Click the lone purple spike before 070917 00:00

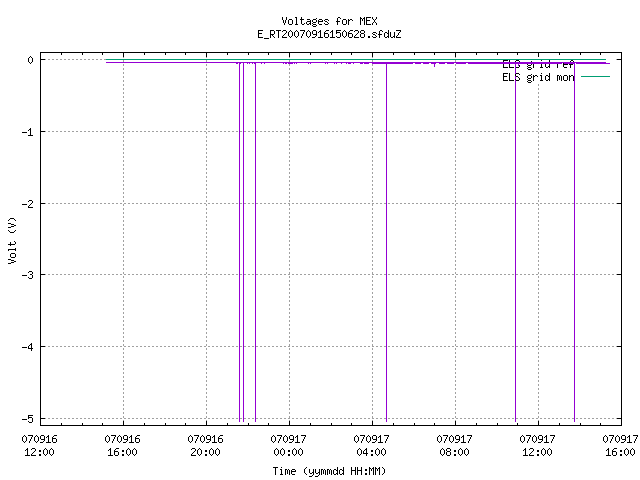tap(255, 242)
